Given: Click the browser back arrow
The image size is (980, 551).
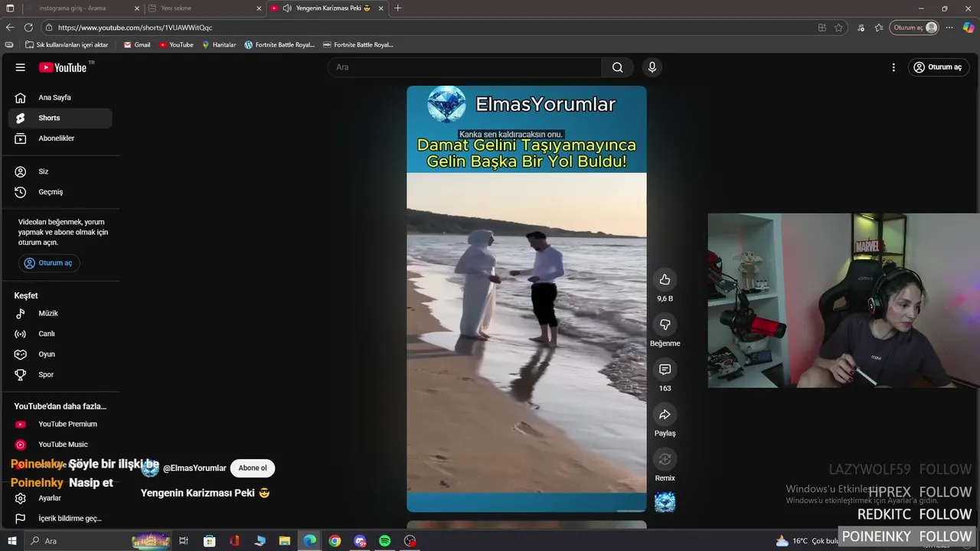Looking at the screenshot, I should pos(10,28).
